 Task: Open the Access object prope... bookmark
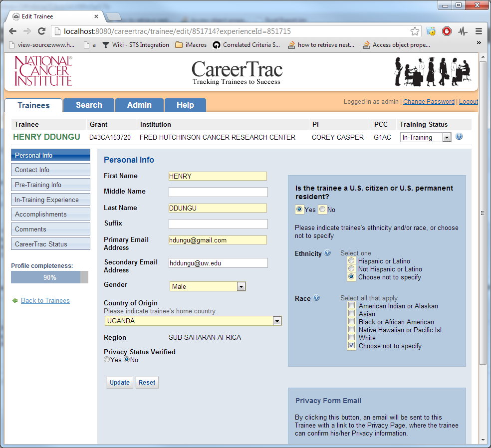396,45
